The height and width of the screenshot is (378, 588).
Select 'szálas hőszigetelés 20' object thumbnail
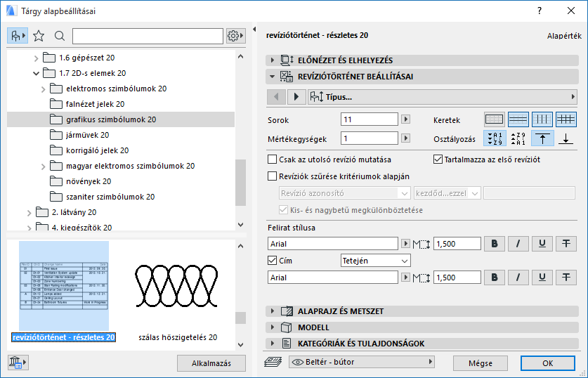tap(178, 288)
